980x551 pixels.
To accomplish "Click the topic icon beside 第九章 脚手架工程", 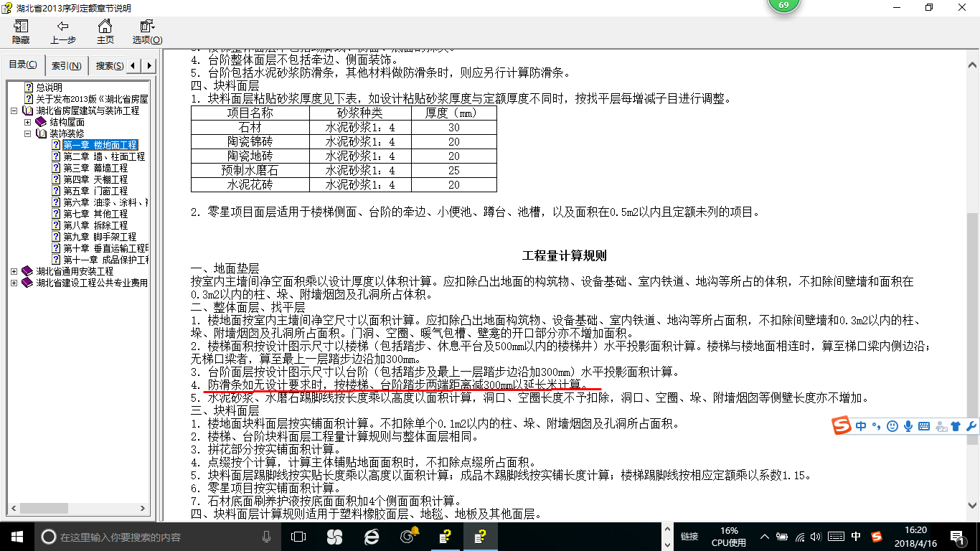I will pos(56,237).
